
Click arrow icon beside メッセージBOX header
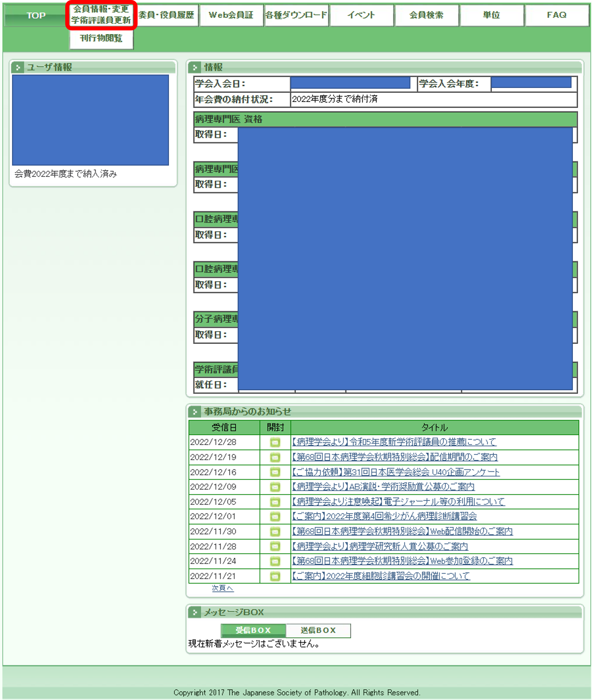[x=194, y=612]
